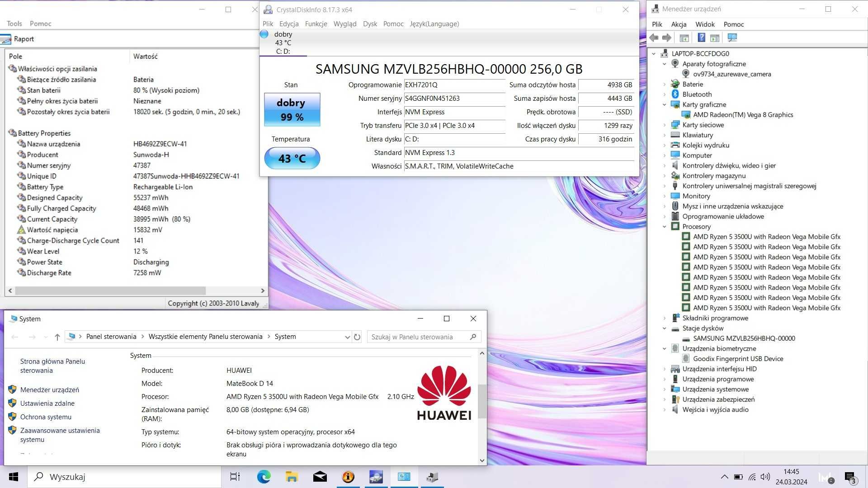The height and width of the screenshot is (488, 868).
Task: Collapse the Stacje dysków category
Action: point(665,328)
